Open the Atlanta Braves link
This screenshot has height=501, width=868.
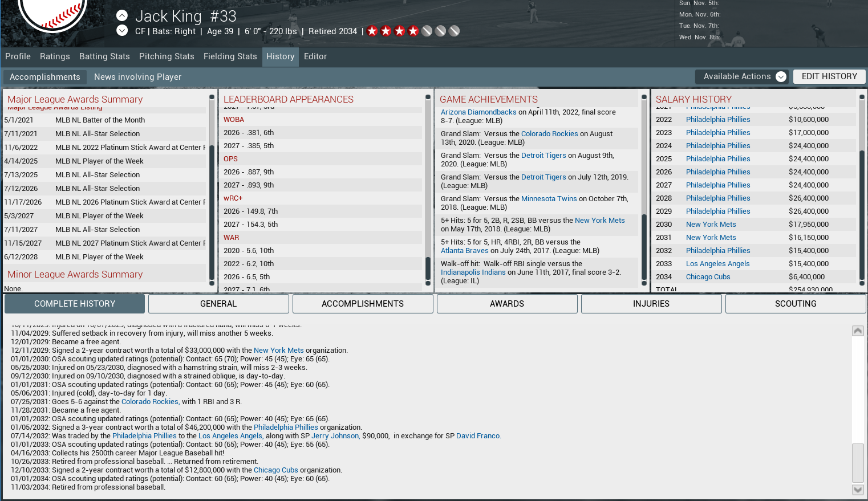coord(465,251)
